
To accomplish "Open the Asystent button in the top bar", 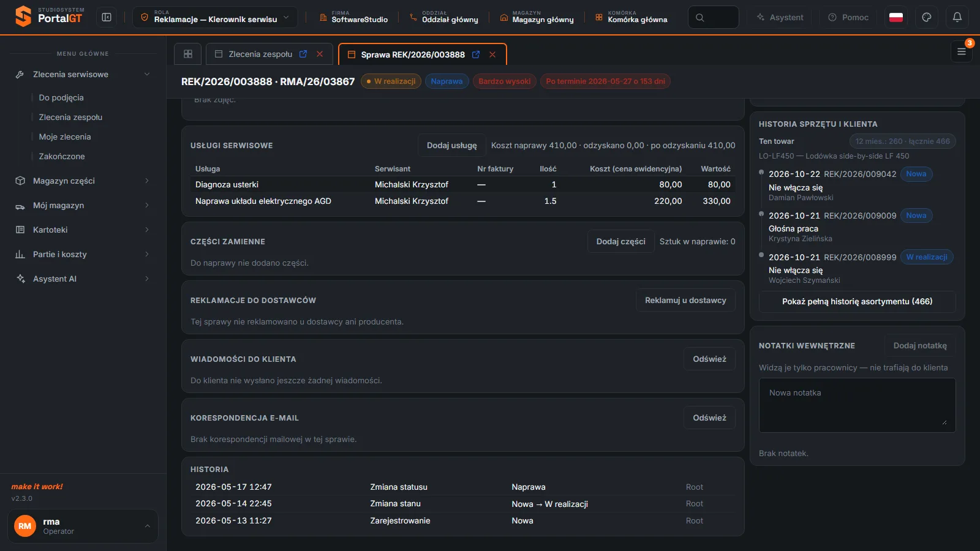I will pyautogui.click(x=779, y=17).
